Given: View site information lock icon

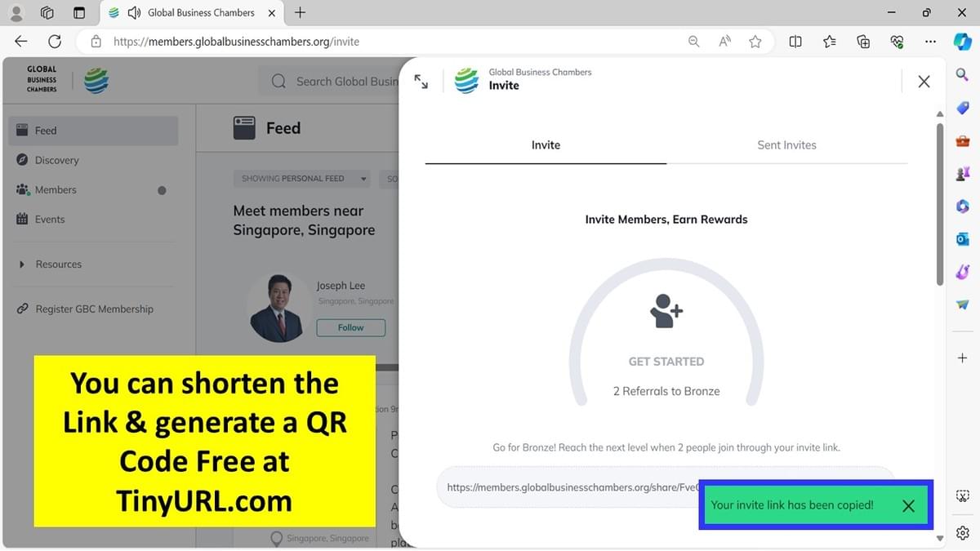Looking at the screenshot, I should [x=96, y=42].
